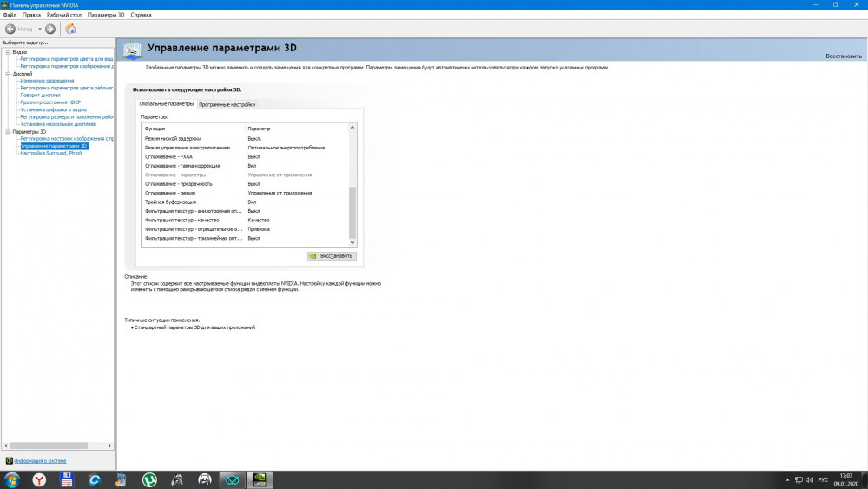Click the system information icon
The height and width of the screenshot is (489, 868).
(x=9, y=460)
